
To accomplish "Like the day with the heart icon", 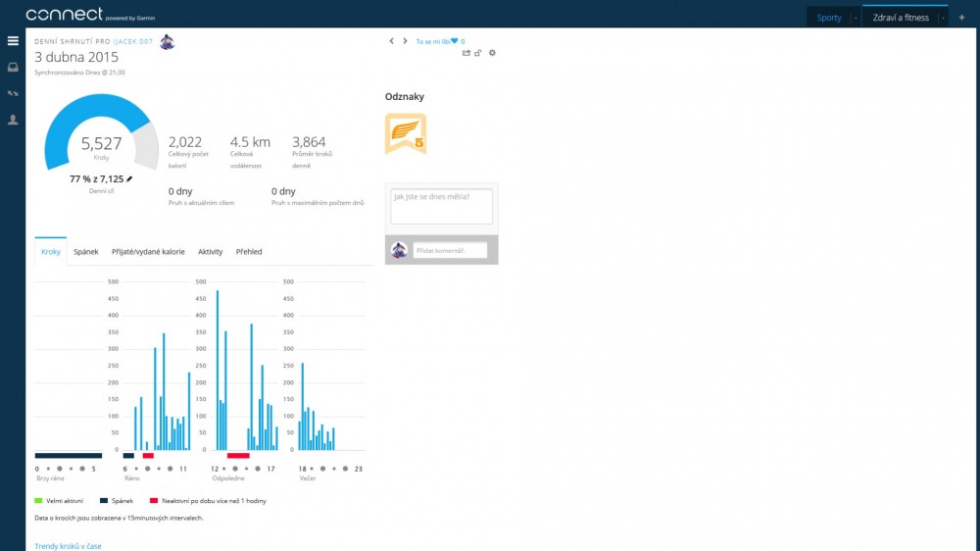I will point(455,41).
